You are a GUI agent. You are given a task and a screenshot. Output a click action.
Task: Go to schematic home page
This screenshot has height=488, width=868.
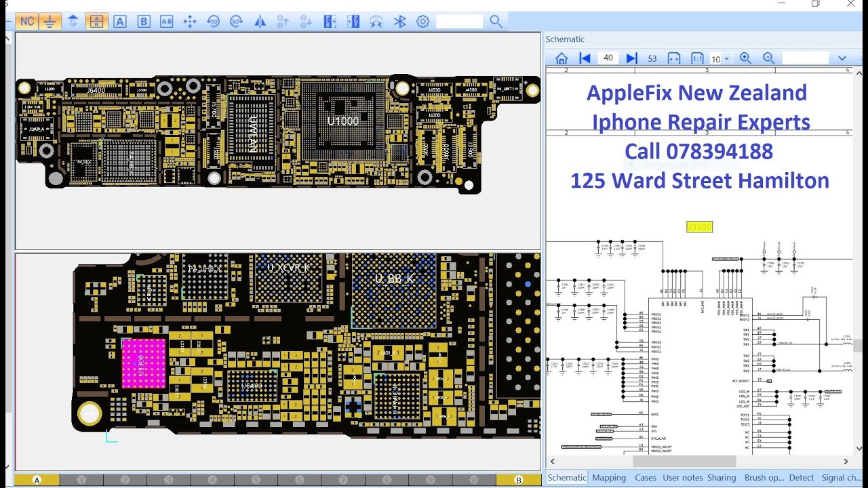[x=561, y=58]
